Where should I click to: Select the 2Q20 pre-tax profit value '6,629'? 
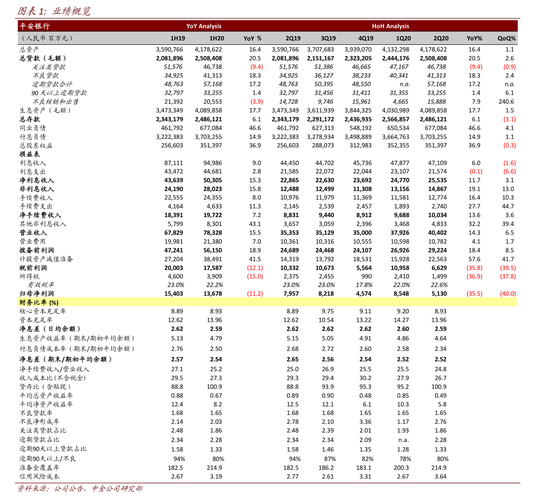(x=439, y=268)
